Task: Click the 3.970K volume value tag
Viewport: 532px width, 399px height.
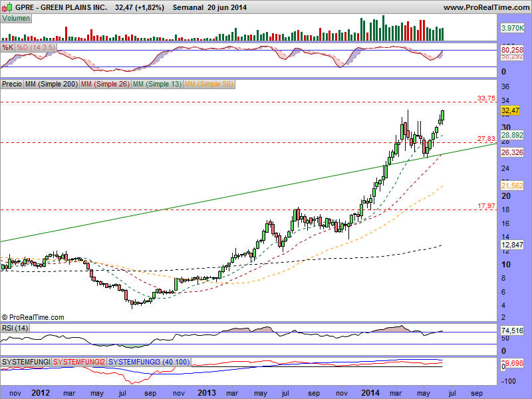Action: (x=512, y=28)
